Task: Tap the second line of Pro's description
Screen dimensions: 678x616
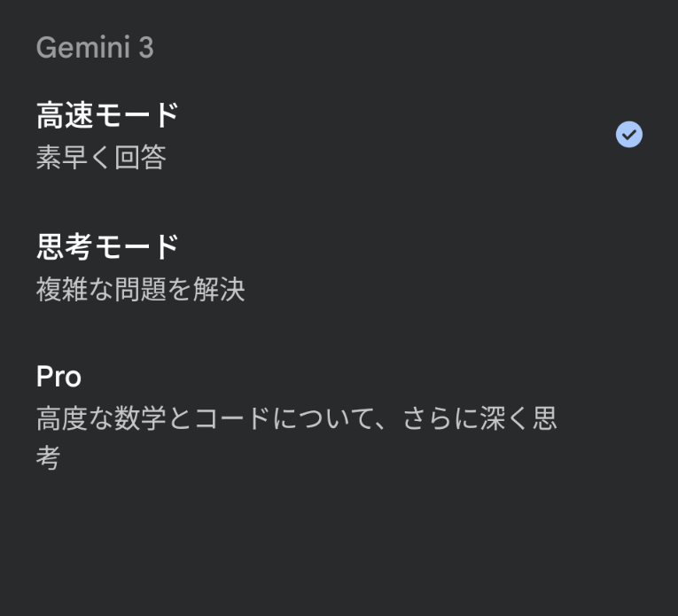Action: pos(49,459)
